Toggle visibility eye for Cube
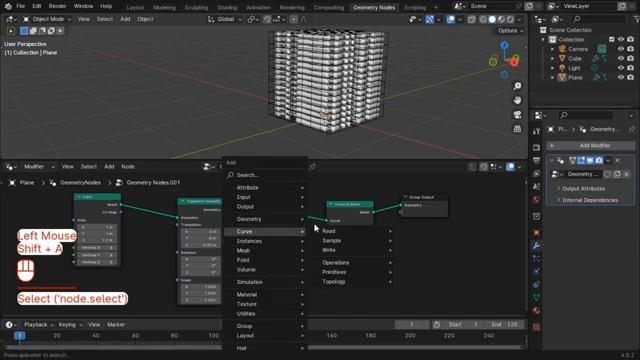Image resolution: width=640 pixels, height=360 pixels. pos(621,58)
